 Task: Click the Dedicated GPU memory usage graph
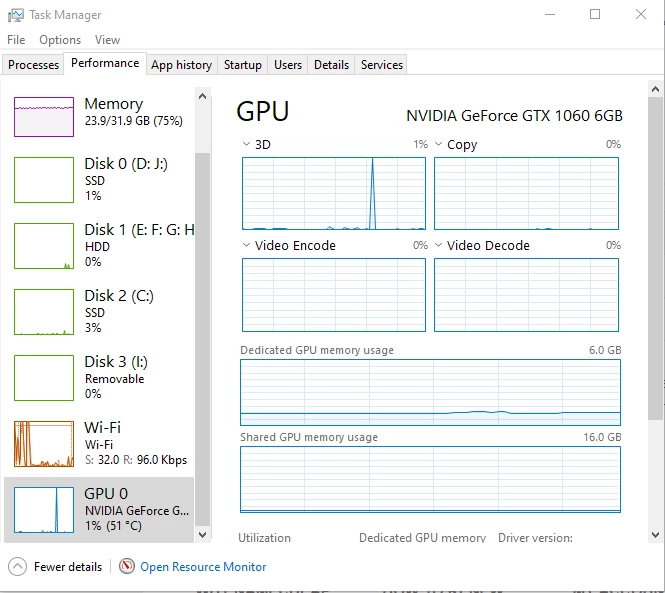tap(430, 392)
